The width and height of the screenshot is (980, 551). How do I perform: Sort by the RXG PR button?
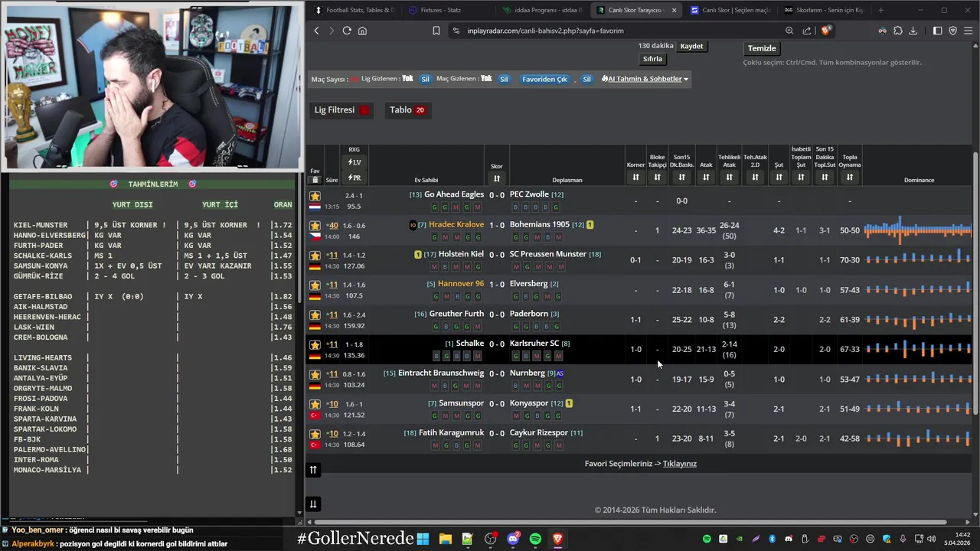pos(354,178)
